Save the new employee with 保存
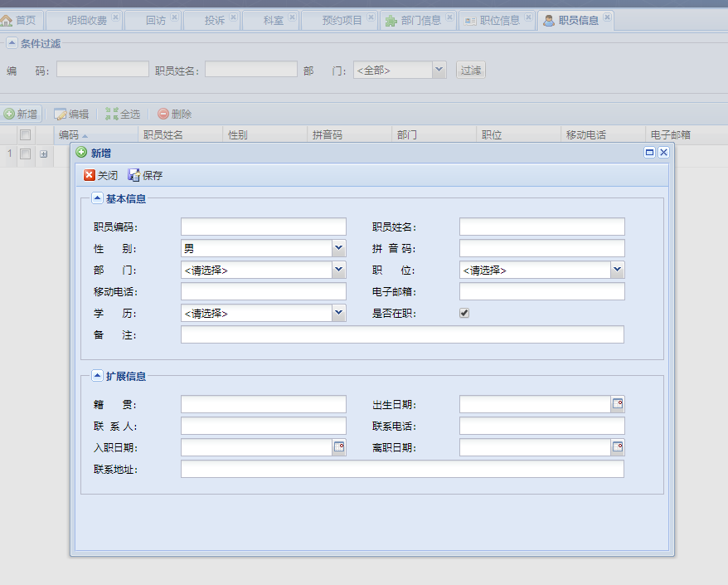 tap(145, 175)
